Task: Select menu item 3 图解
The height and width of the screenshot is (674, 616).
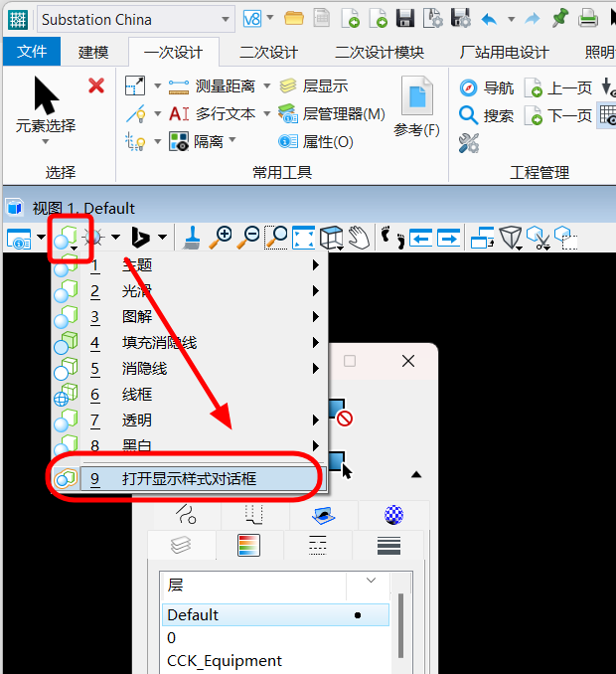Action: point(189,317)
